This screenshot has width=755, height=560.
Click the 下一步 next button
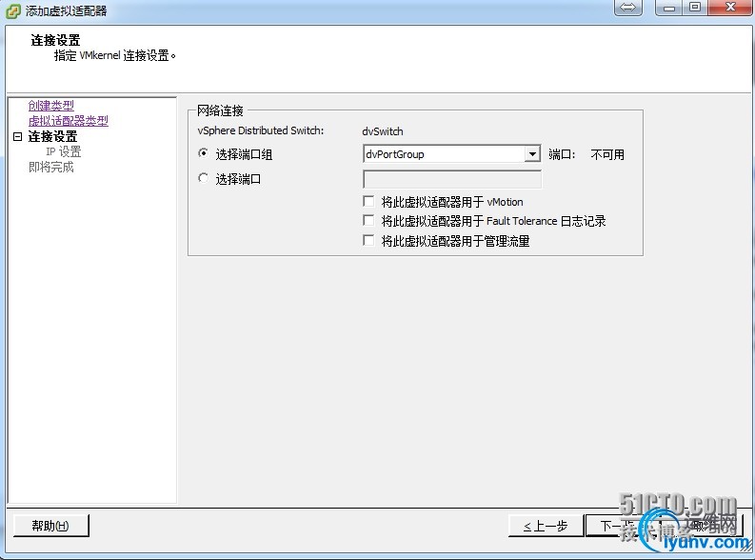[622, 526]
